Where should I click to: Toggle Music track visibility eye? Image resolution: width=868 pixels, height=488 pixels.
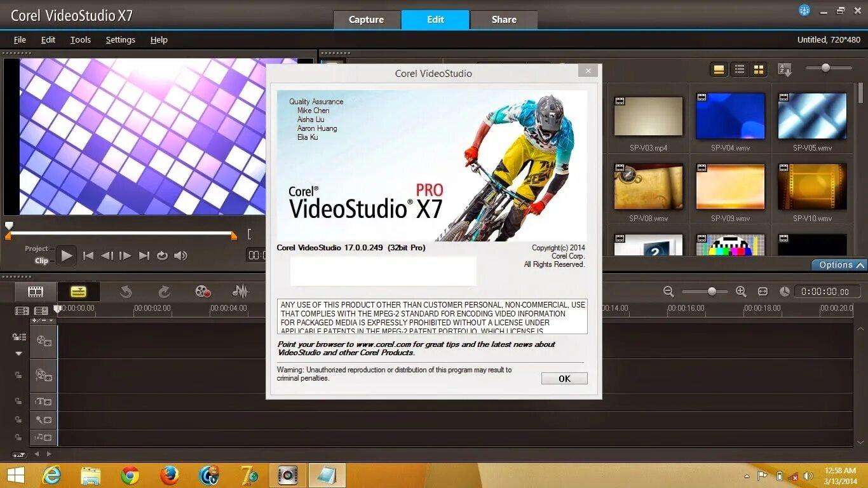(48, 437)
